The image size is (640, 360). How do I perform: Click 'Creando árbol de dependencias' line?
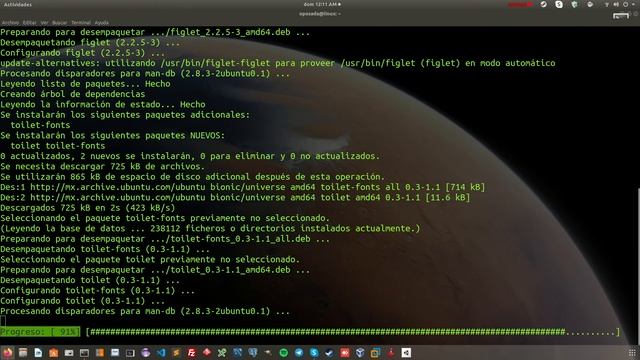point(73,94)
